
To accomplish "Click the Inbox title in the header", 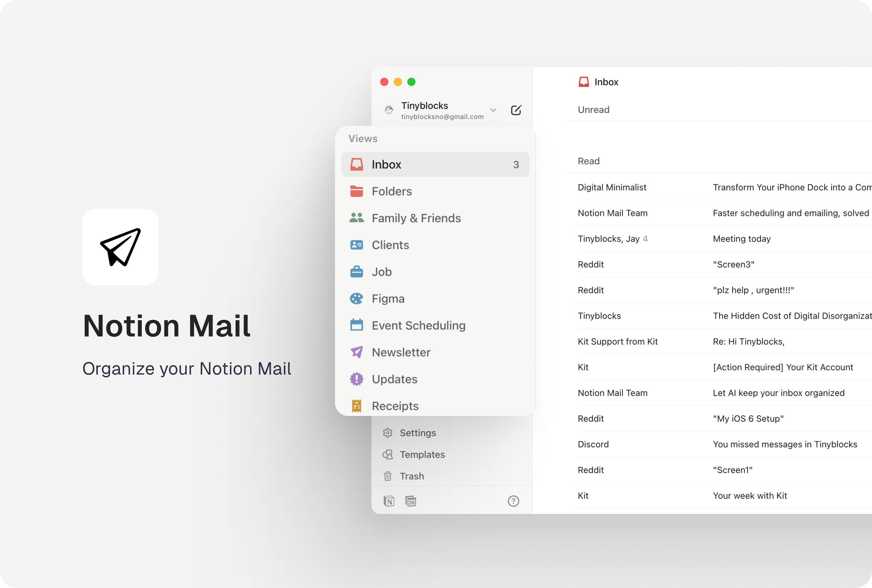I will click(x=606, y=82).
